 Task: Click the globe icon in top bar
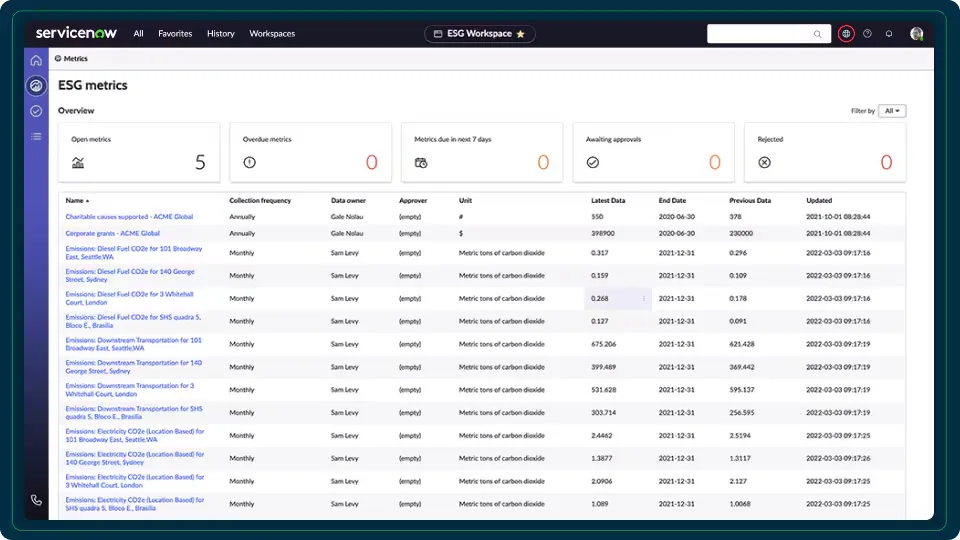[846, 34]
